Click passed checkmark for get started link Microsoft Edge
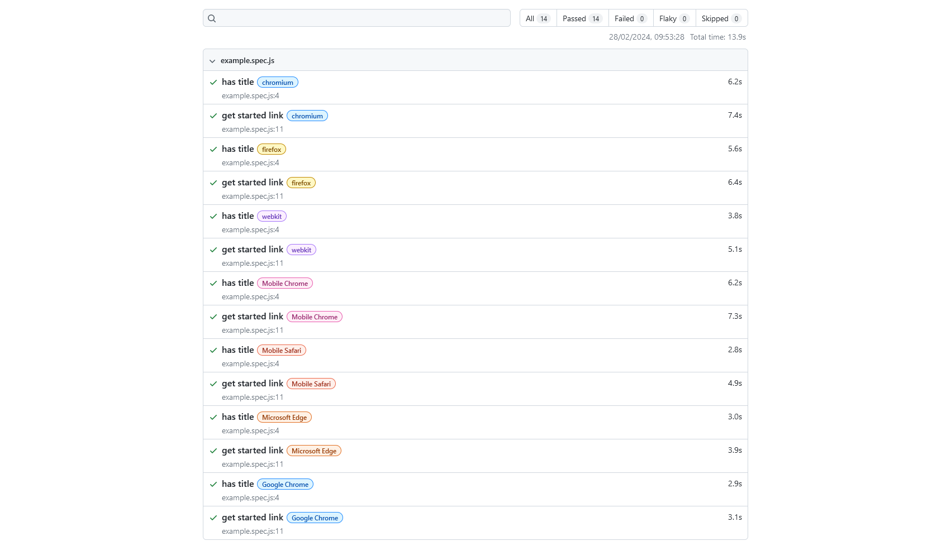Viewport: 951px width, 560px height. click(x=213, y=451)
